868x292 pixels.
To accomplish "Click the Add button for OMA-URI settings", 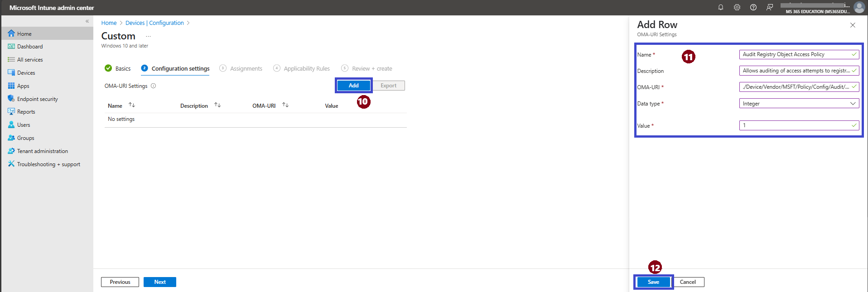I will 354,86.
